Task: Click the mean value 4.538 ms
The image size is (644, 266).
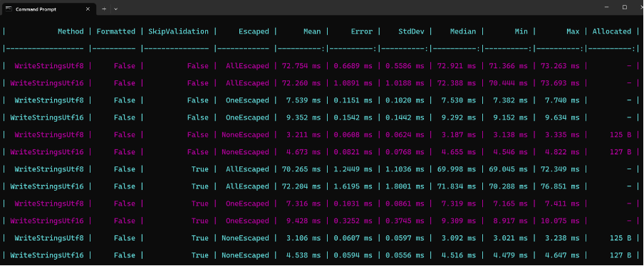Action: click(x=303, y=255)
